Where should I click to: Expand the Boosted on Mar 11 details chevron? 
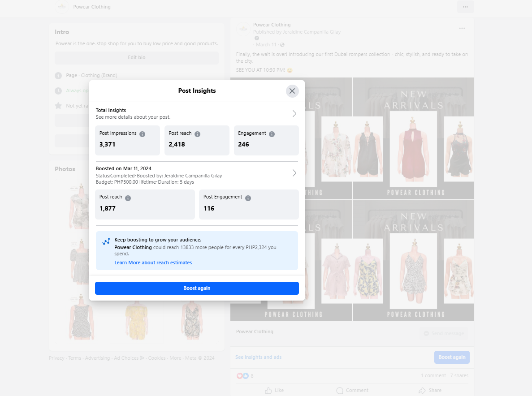tap(294, 173)
